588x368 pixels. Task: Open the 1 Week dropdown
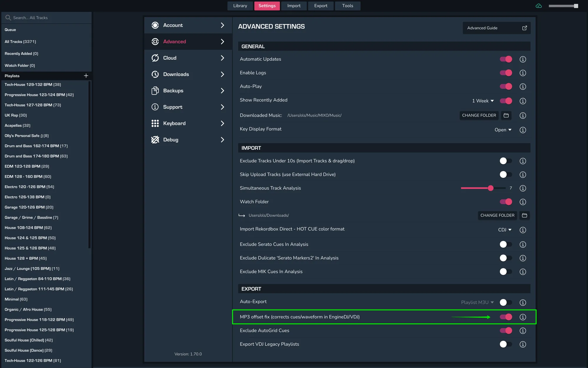click(483, 101)
